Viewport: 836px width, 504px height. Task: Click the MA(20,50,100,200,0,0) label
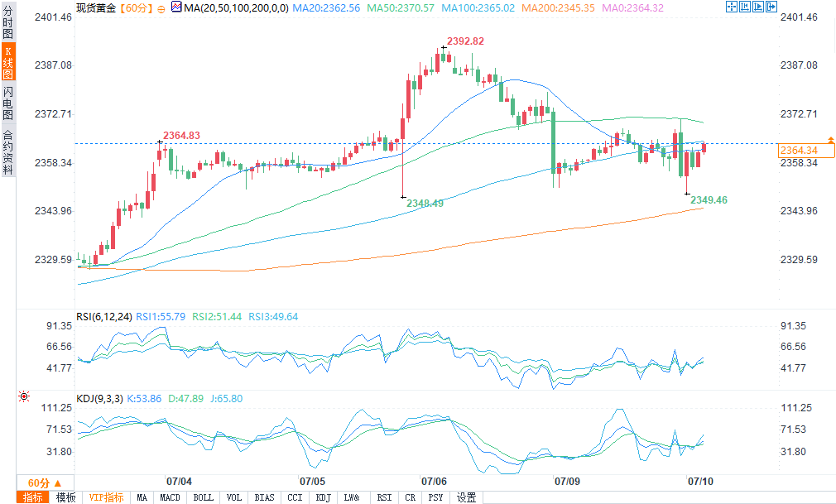236,8
